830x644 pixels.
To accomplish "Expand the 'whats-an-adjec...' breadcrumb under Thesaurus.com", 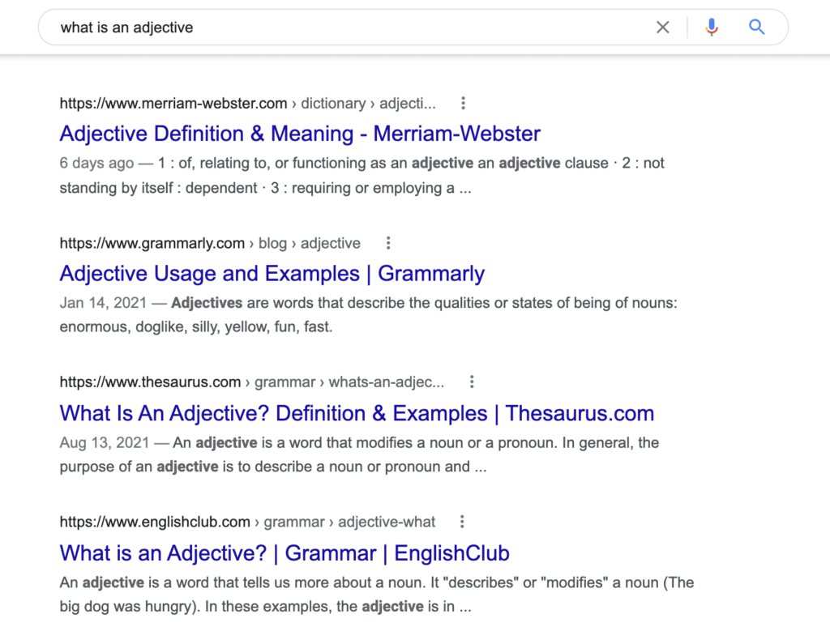I will click(x=387, y=381).
